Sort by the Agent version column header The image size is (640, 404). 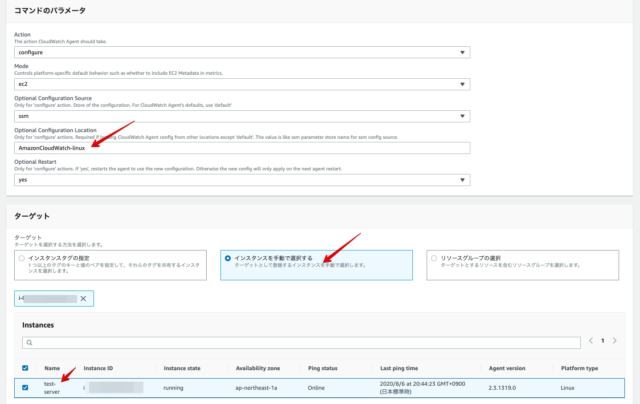(x=507, y=368)
